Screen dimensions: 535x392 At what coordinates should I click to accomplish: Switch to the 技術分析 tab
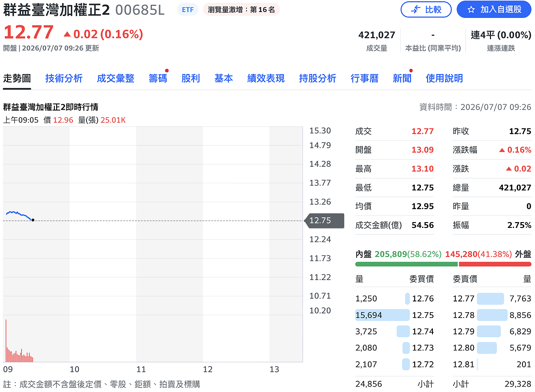[x=64, y=78]
